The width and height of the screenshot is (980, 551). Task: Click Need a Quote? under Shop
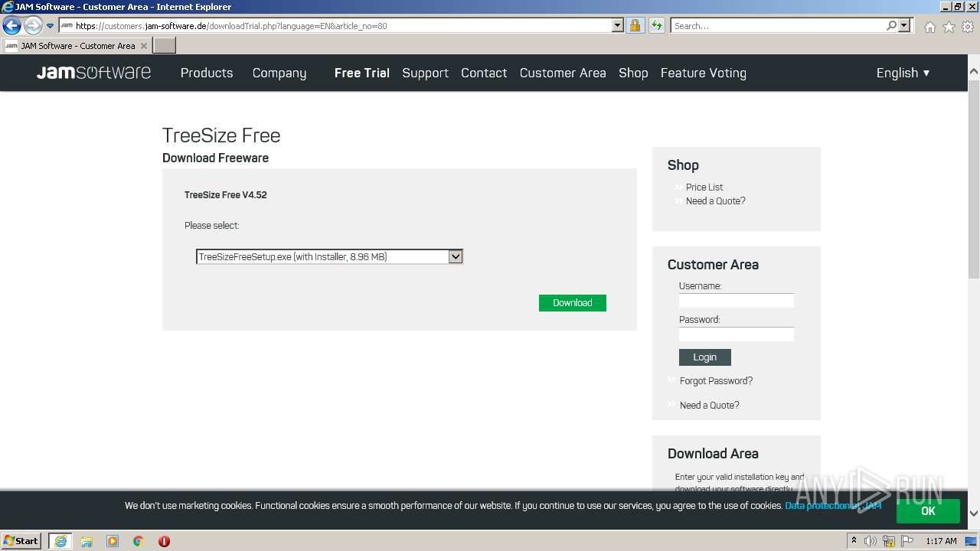click(716, 201)
